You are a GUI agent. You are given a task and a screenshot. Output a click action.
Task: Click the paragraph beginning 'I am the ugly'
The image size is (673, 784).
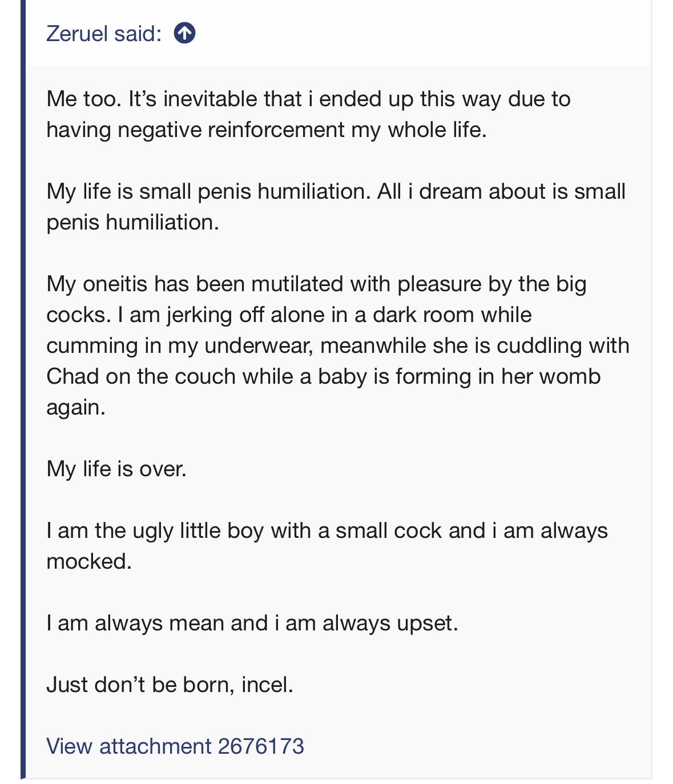tap(327, 546)
